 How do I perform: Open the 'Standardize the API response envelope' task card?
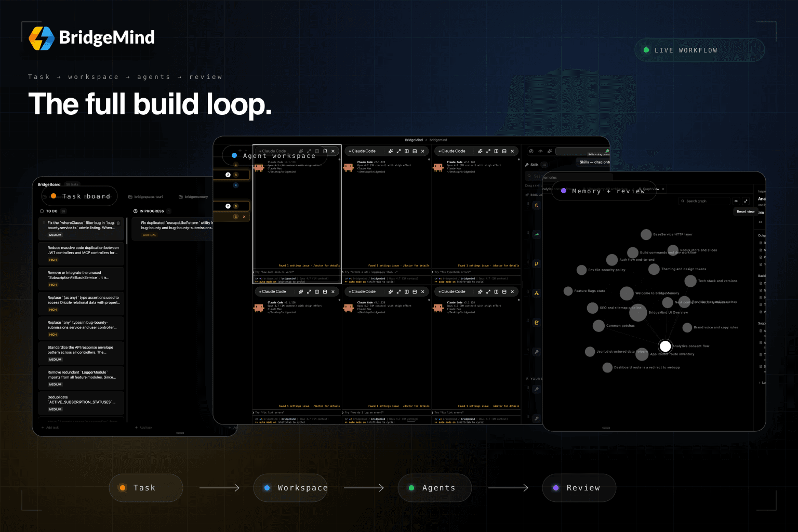pyautogui.click(x=82, y=352)
